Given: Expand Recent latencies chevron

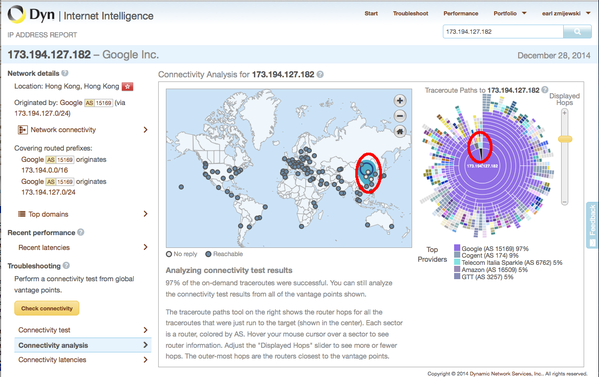Looking at the screenshot, I should 145,247.
